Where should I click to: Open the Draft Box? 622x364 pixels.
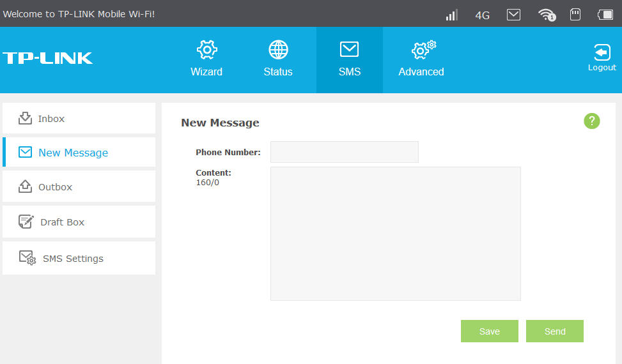(79, 222)
